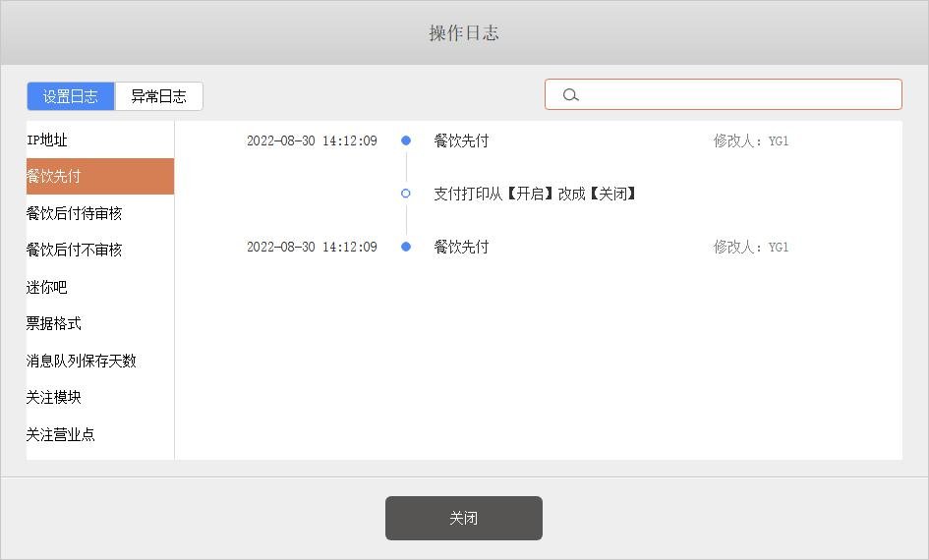Click the 支付打印从【开启】改成【关闭】 detail text
Screen dimensions: 929x560
coord(537,194)
